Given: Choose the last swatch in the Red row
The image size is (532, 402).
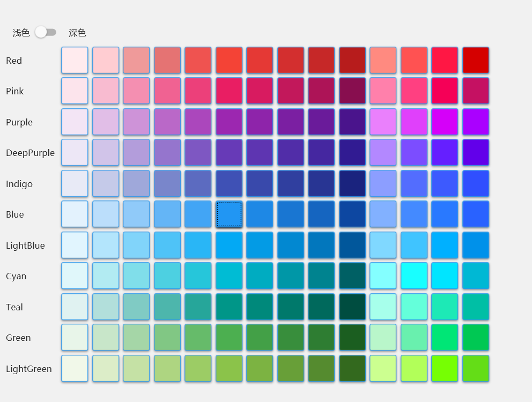Looking at the screenshot, I should point(476,61).
